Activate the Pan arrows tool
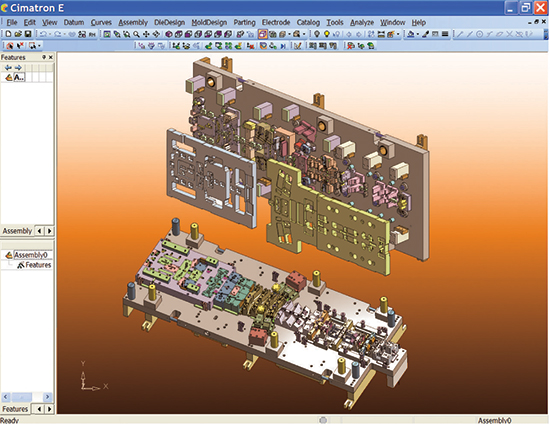This screenshot has height=429, width=550. (x=146, y=34)
